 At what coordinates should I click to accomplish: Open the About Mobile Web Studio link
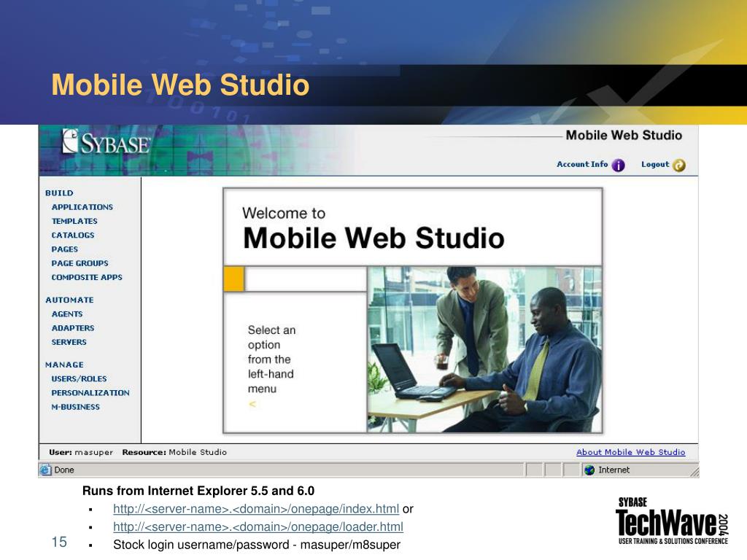[x=631, y=452]
